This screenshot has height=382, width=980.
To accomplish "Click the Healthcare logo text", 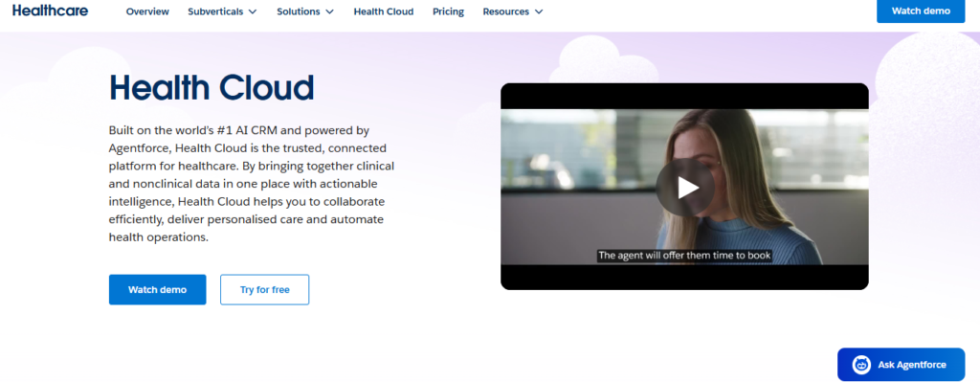I will pyautogui.click(x=50, y=11).
